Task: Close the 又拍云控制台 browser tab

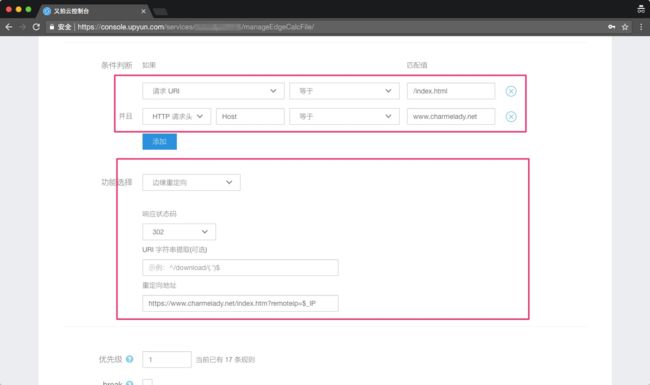Action: click(x=143, y=11)
